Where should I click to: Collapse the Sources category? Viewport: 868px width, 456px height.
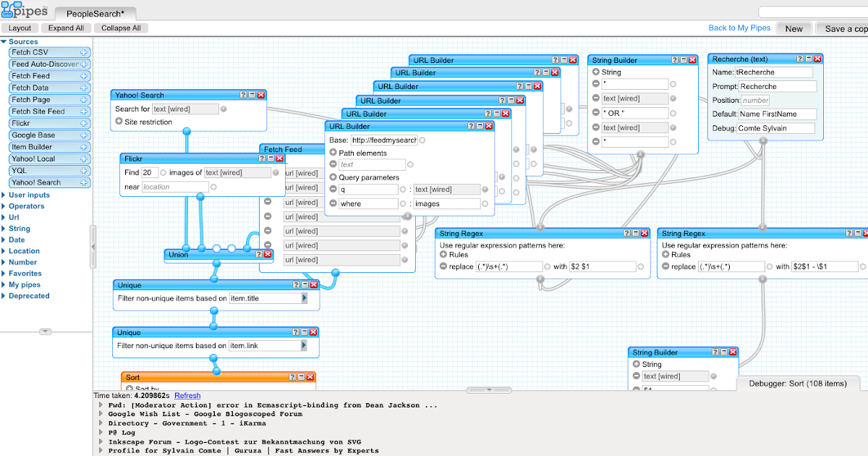(4, 42)
